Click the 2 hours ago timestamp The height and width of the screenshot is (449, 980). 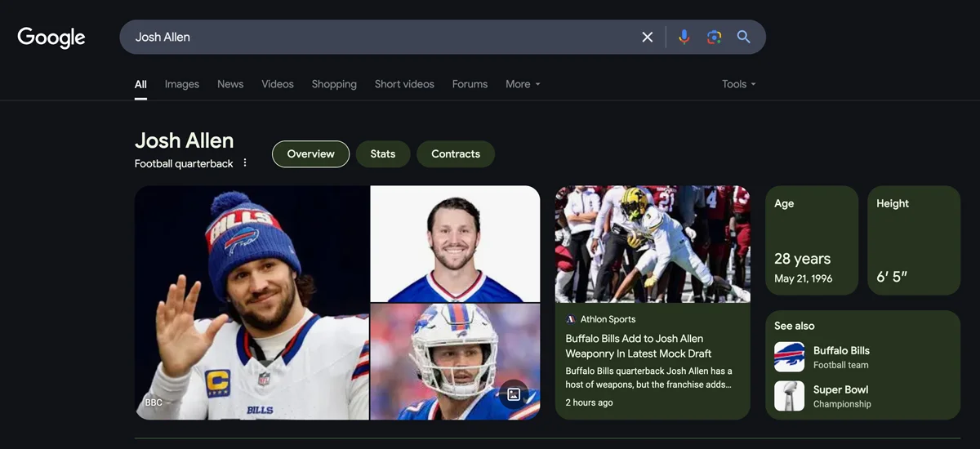pos(589,402)
